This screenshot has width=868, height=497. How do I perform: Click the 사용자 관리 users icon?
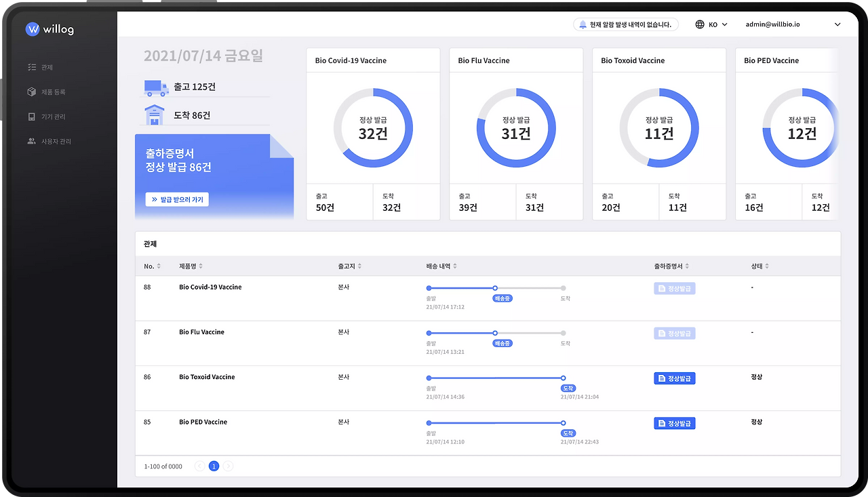pos(32,141)
